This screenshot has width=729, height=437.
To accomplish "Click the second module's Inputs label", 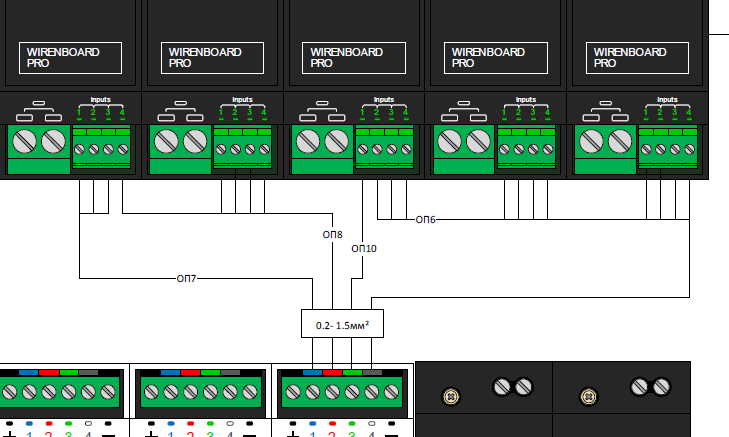I will point(242,100).
